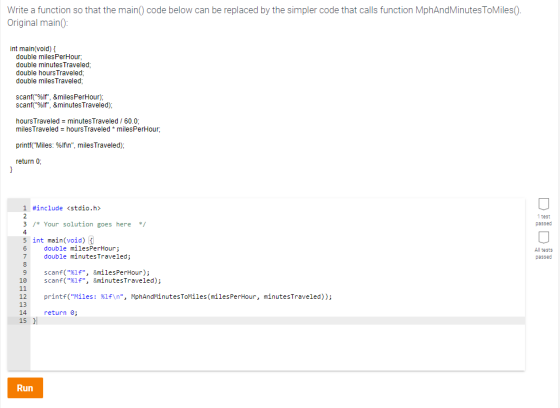Click 'milesTraveled = hoursTraveled * milesPerHour;' text
The height and width of the screenshot is (408, 560).
pos(88,129)
